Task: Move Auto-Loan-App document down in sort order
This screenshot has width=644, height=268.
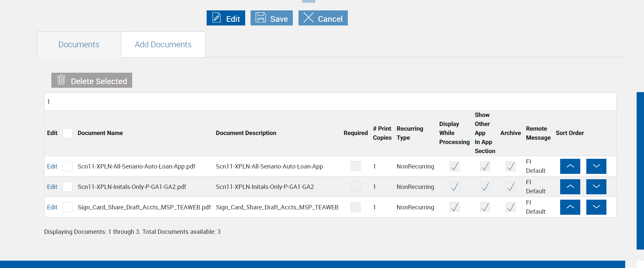Action: (x=596, y=166)
